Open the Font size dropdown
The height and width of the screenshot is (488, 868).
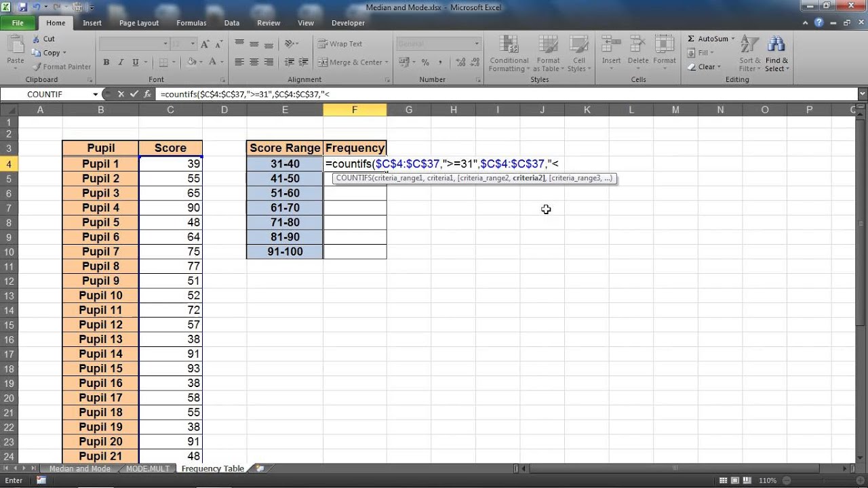pyautogui.click(x=193, y=43)
